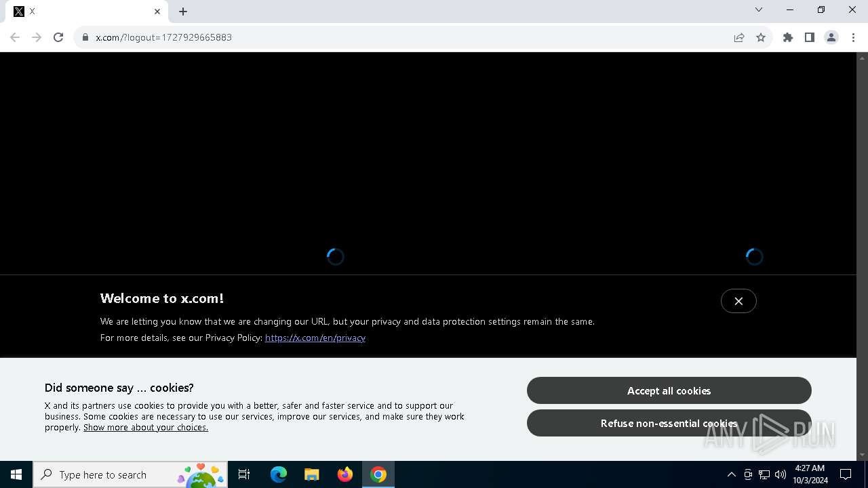The height and width of the screenshot is (488, 868).
Task: Open Chrome three-dot menu
Action: tap(853, 37)
